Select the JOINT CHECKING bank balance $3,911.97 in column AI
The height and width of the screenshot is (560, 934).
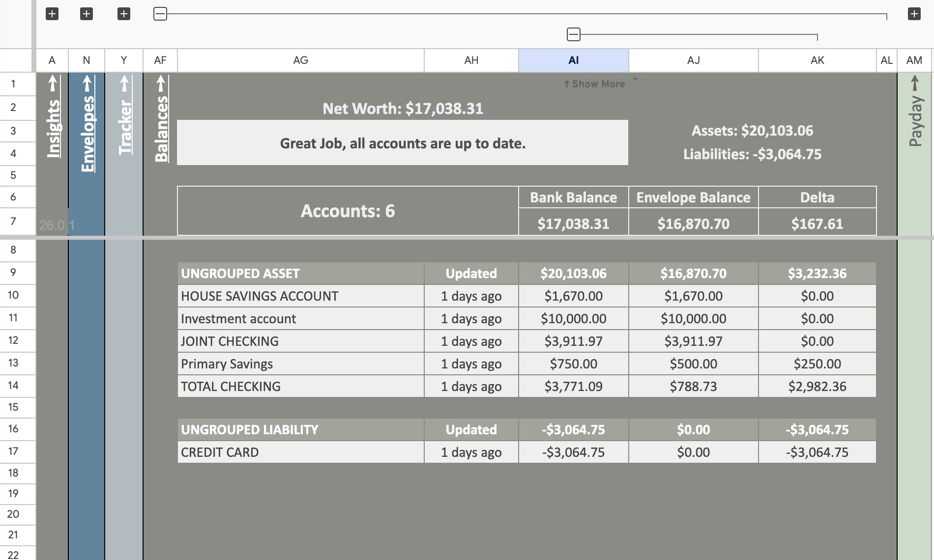coord(574,341)
